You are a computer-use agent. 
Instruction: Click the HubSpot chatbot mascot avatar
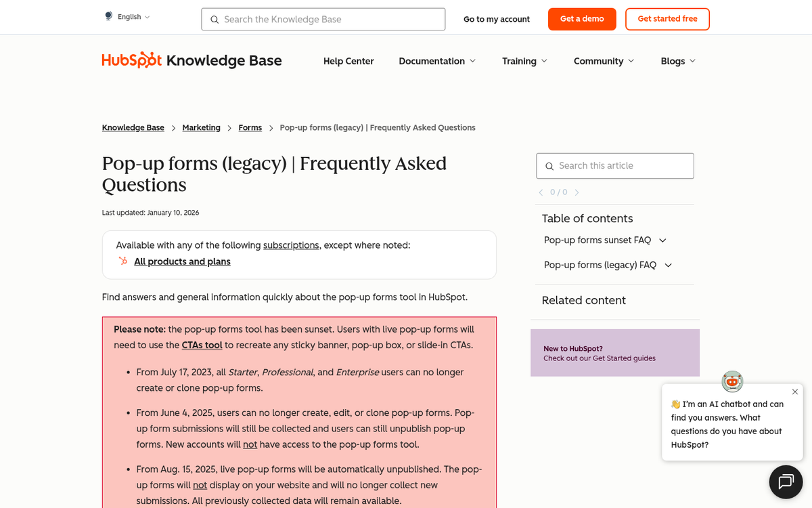pyautogui.click(x=732, y=381)
